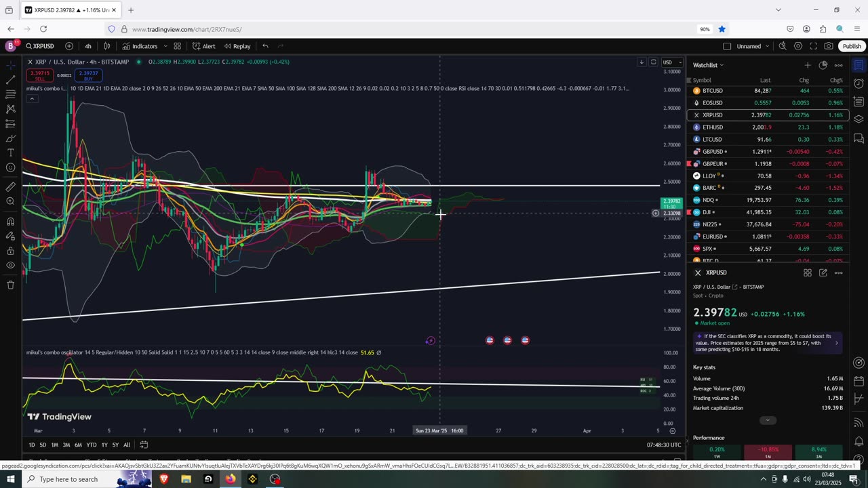The image size is (868, 488).
Task: Open the watchlist more options menu
Action: coord(839,65)
